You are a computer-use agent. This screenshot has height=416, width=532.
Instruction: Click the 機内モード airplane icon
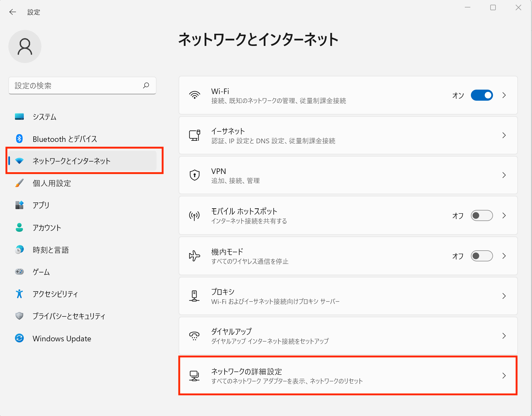[x=194, y=256]
